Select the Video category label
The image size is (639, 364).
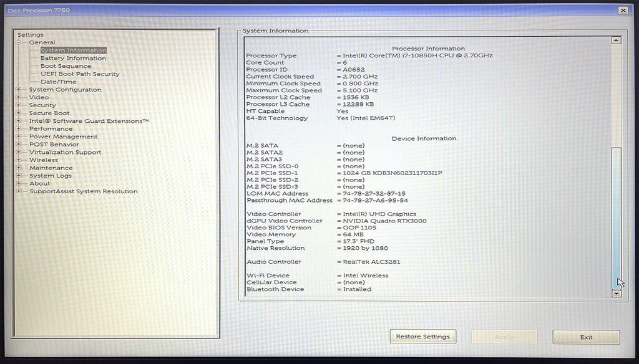coord(39,97)
